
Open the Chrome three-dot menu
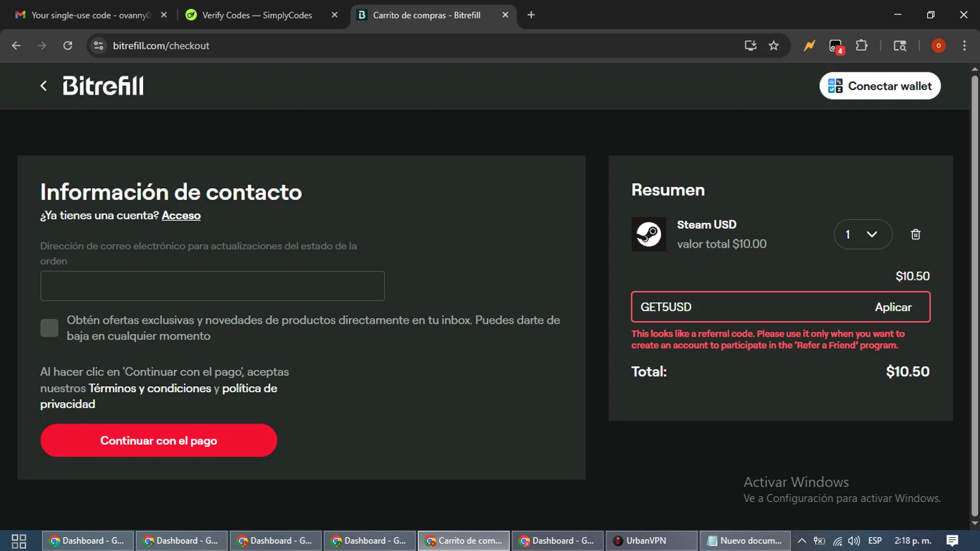click(x=964, y=46)
